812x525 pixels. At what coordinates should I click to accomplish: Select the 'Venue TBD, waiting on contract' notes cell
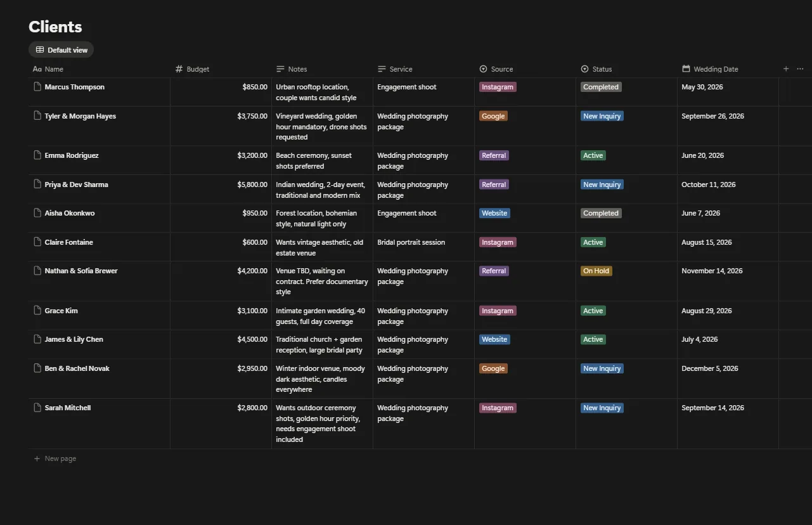(322, 281)
